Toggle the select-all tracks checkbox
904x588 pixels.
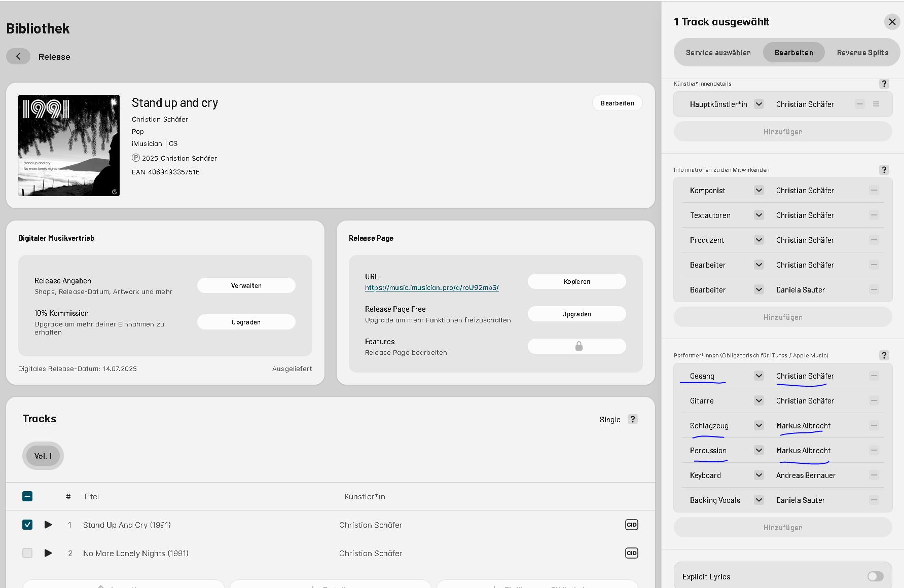[27, 496]
